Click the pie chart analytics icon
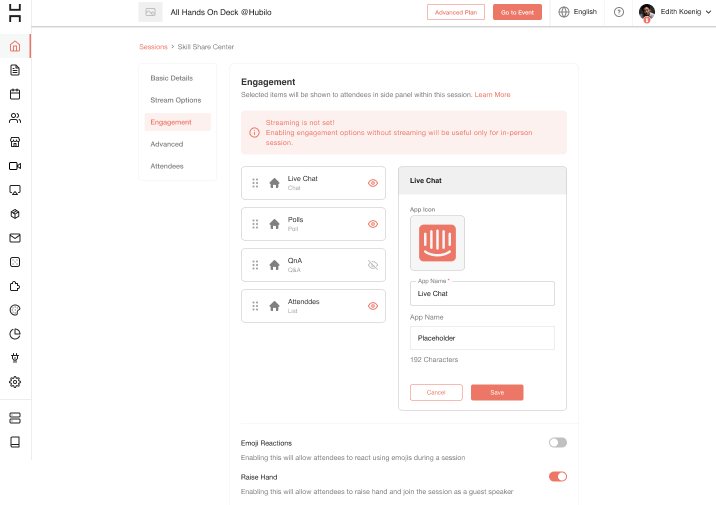 [x=15, y=334]
